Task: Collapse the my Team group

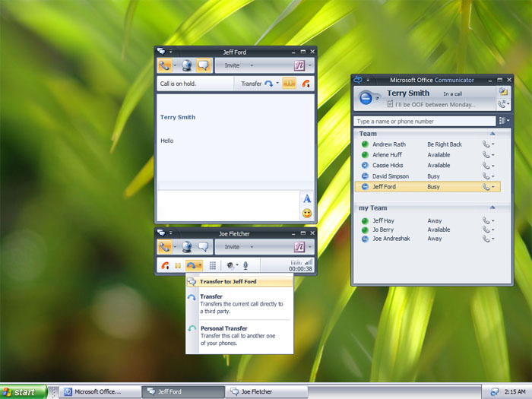Action: click(x=492, y=207)
